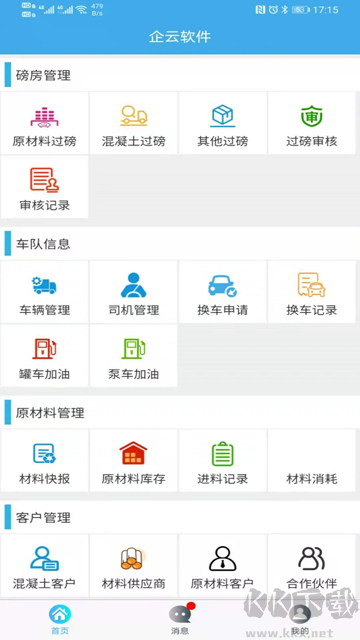
Task: Open 审核记录 stamp record icon
Action: point(44,180)
